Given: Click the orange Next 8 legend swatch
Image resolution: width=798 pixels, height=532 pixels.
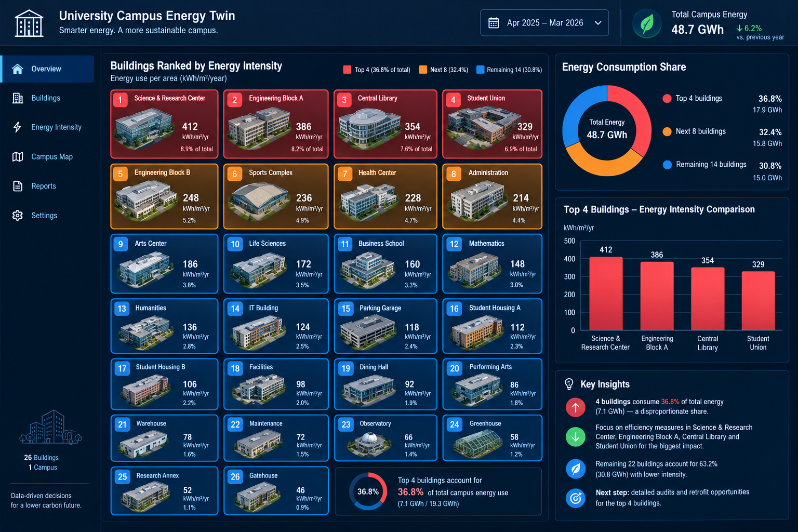Looking at the screenshot, I should click(423, 70).
